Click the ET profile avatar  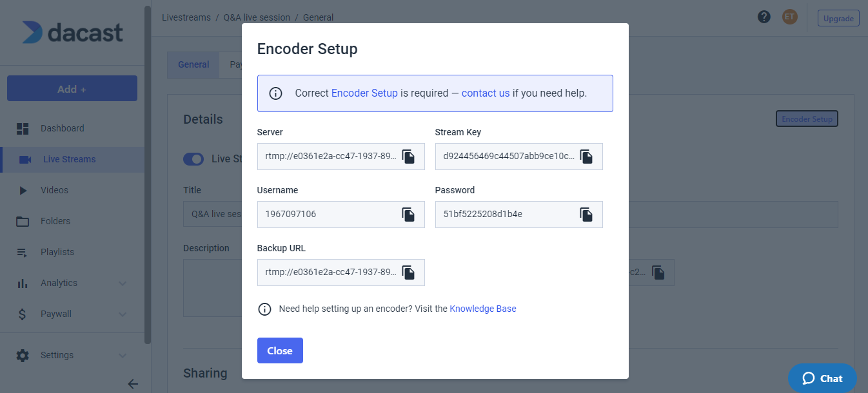[x=789, y=17]
